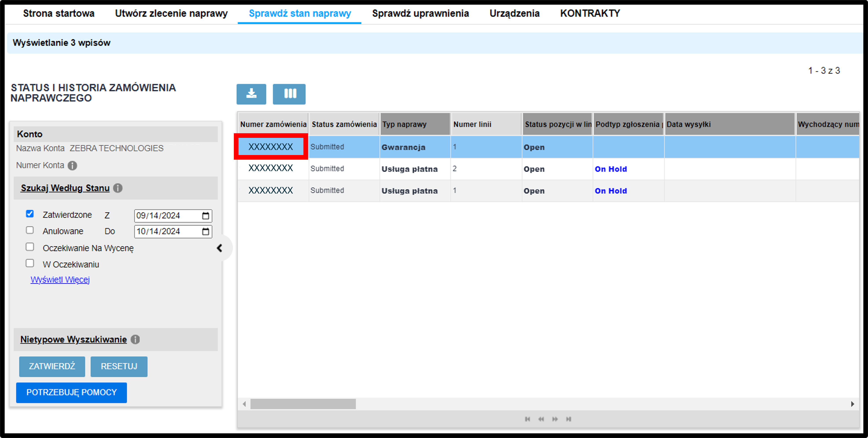868x438 pixels.
Task: Click the POTRZEBUJĘ POMOCY button
Action: [71, 392]
